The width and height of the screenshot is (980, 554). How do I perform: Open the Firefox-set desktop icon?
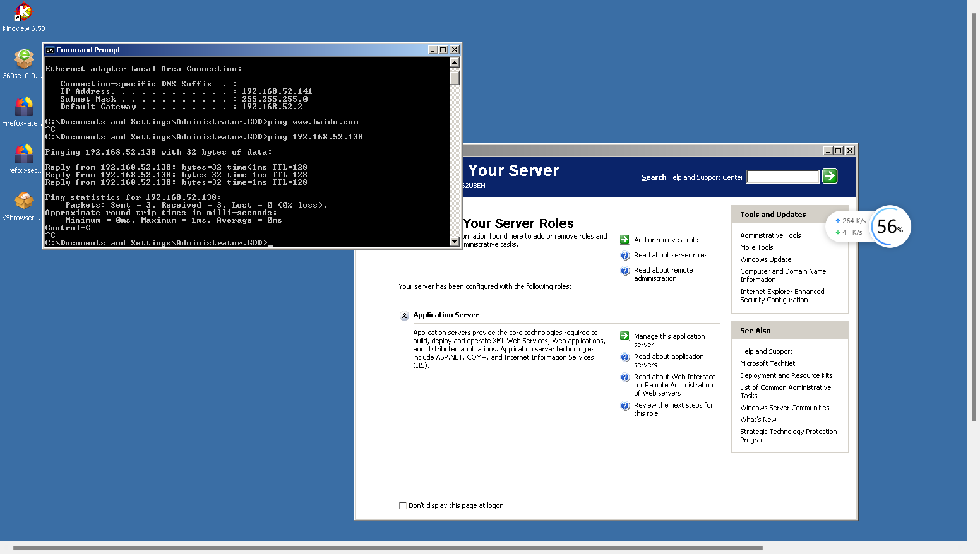point(23,158)
